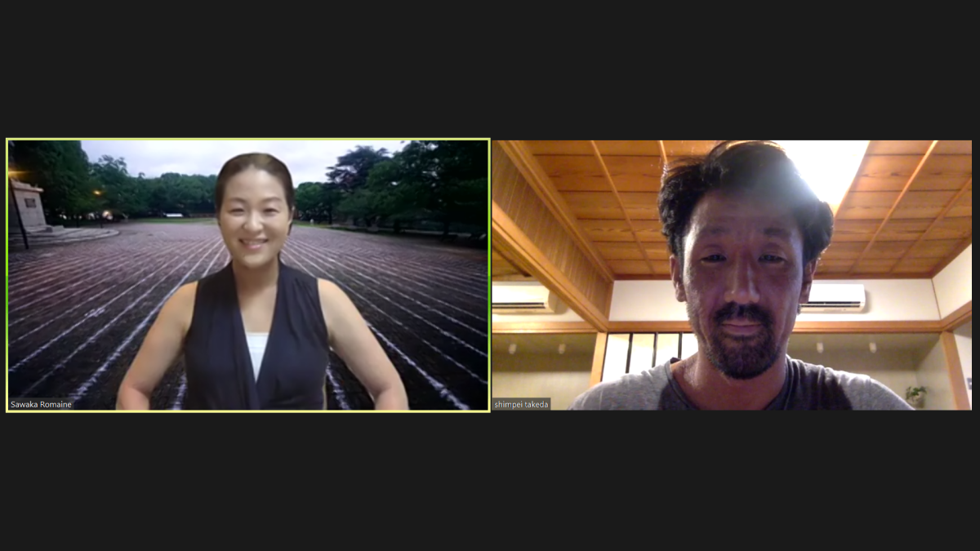Click the Sawaka Romaine name label
This screenshot has height=551, width=980.
tap(41, 404)
